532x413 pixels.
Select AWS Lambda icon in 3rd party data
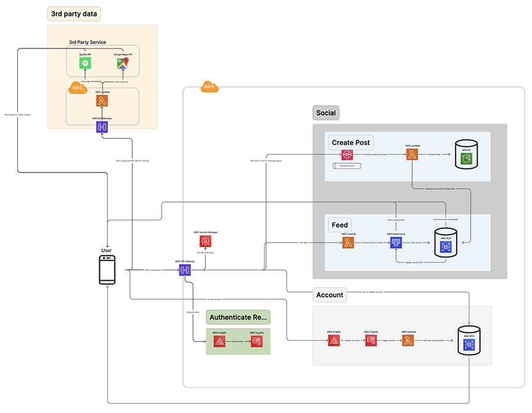[x=102, y=101]
